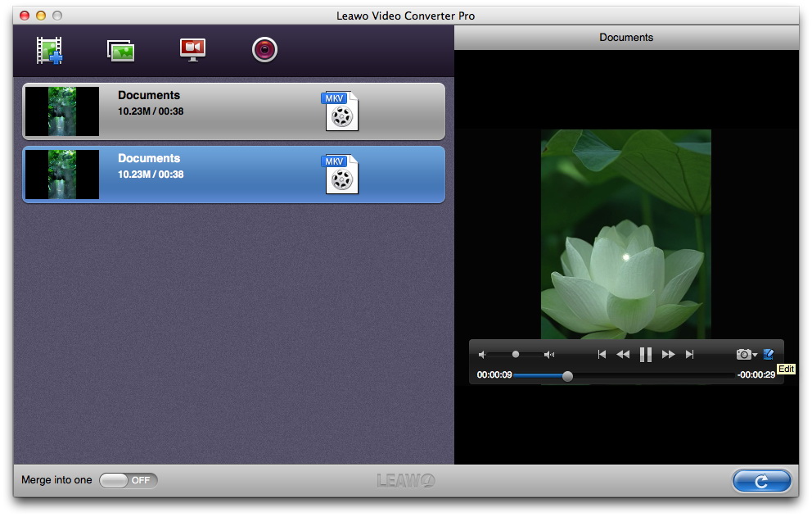Click the Add Video filmstrip icon
Screen dimensions: 812x517
coord(49,50)
